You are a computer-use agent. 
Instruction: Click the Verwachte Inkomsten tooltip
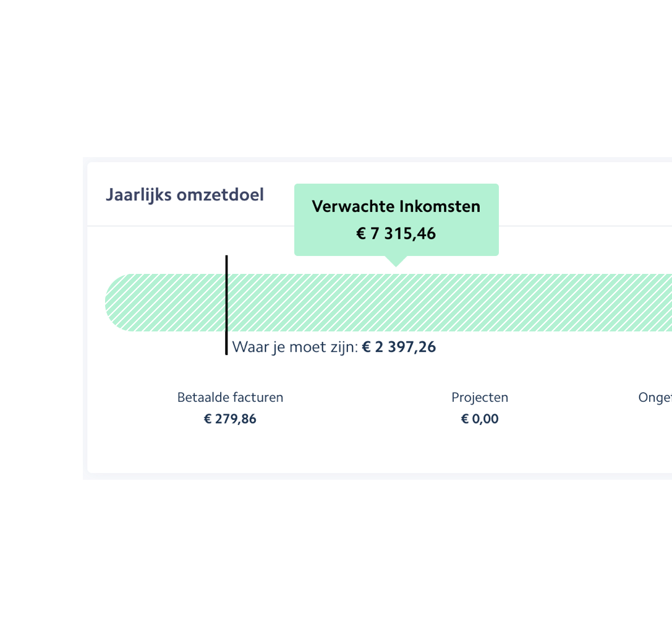pyautogui.click(x=396, y=219)
